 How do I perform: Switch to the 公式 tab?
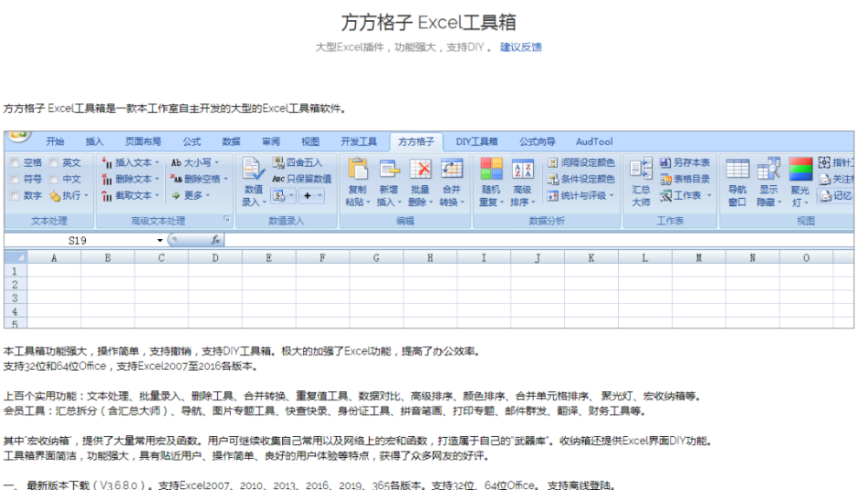(x=192, y=142)
